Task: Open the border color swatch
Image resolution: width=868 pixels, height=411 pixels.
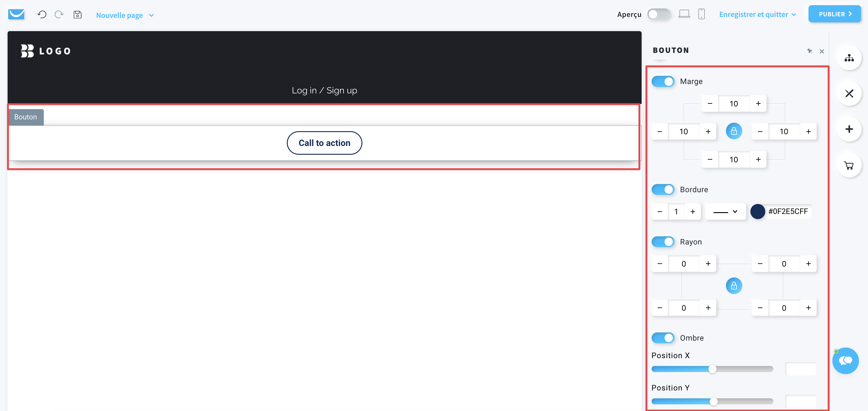Action: coord(757,212)
